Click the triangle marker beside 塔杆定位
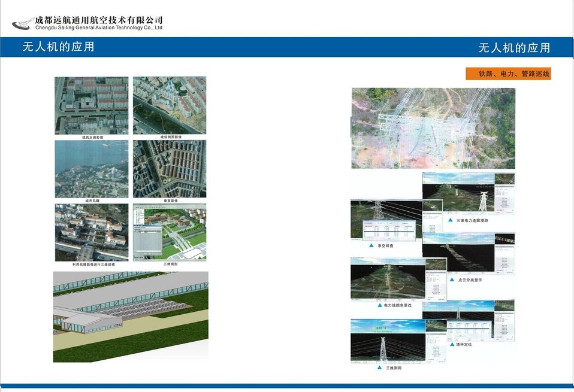Screen dimensions: 574x392 click(x=452, y=344)
